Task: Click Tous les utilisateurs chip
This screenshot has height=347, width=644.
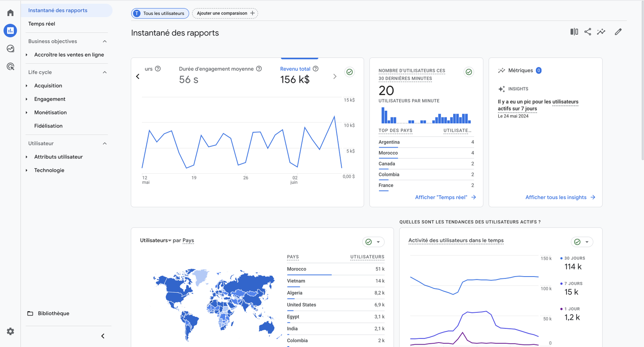Action: pyautogui.click(x=160, y=13)
